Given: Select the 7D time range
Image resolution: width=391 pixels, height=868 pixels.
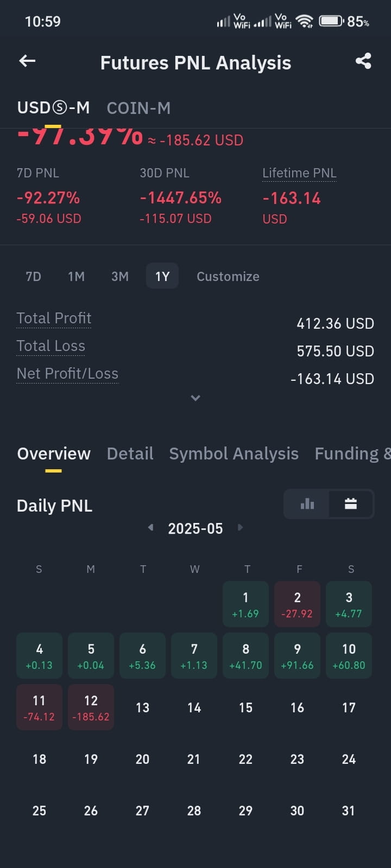Looking at the screenshot, I should 34,276.
